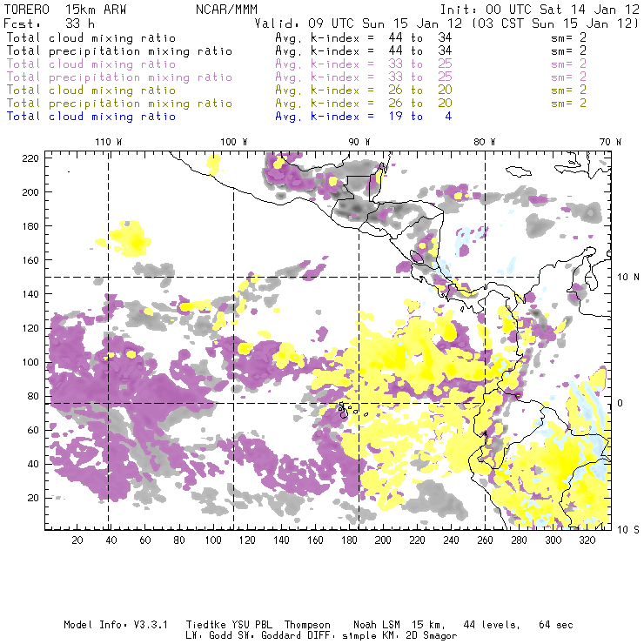Select the "180" tick on the vertical axis

30,226
